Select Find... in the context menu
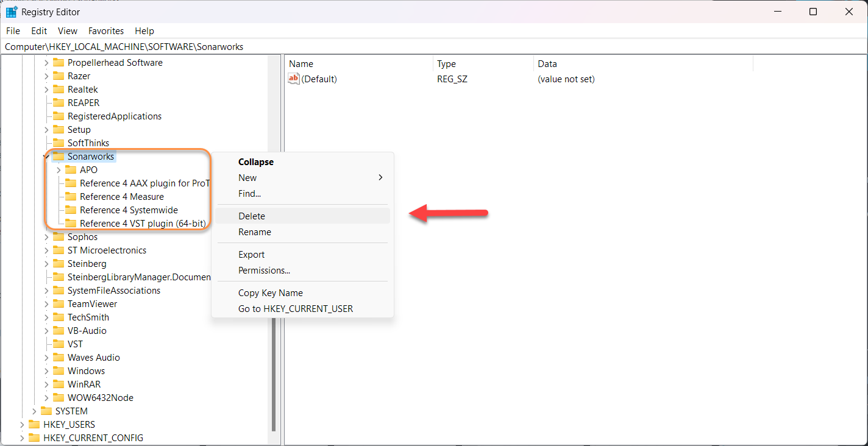The image size is (868, 446). (x=302, y=194)
